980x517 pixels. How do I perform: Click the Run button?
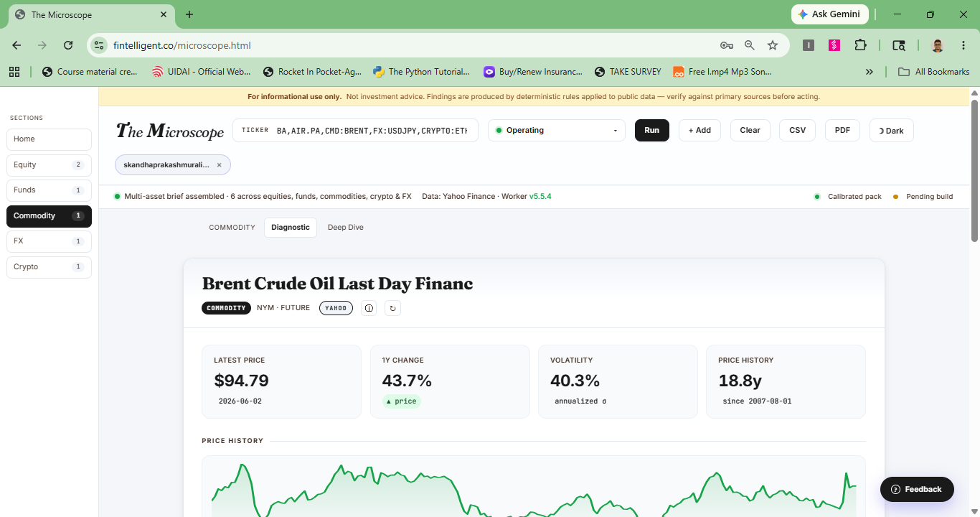click(651, 130)
